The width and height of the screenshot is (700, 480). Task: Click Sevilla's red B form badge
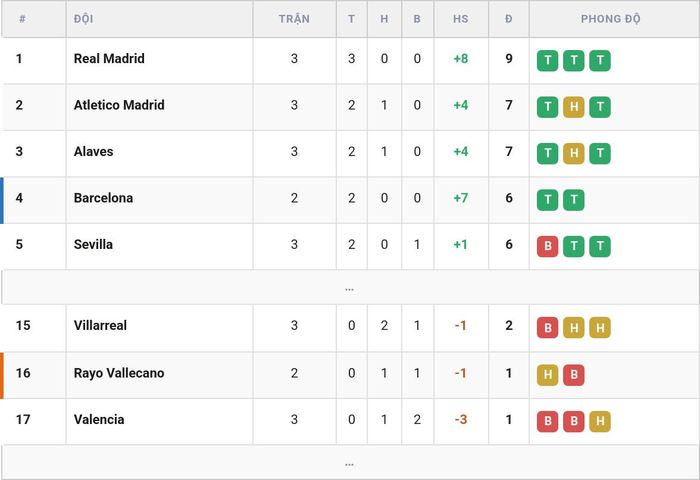click(x=547, y=246)
